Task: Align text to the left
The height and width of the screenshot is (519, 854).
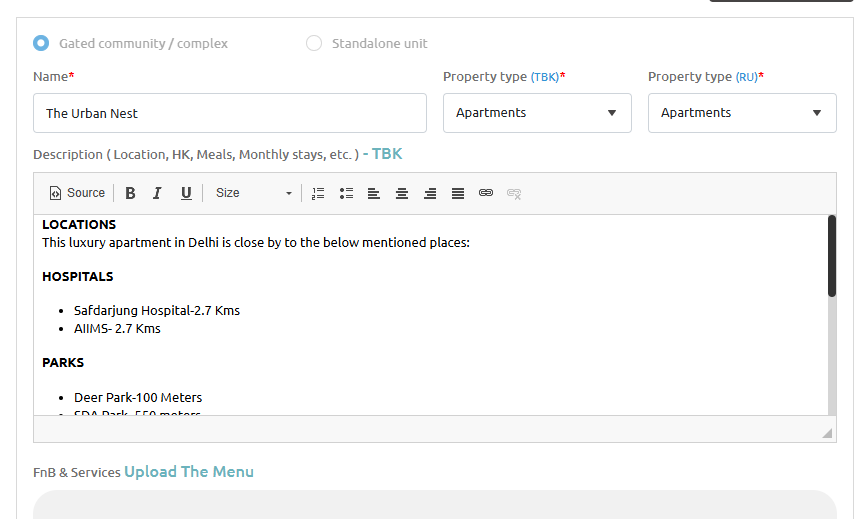Action: (x=374, y=193)
